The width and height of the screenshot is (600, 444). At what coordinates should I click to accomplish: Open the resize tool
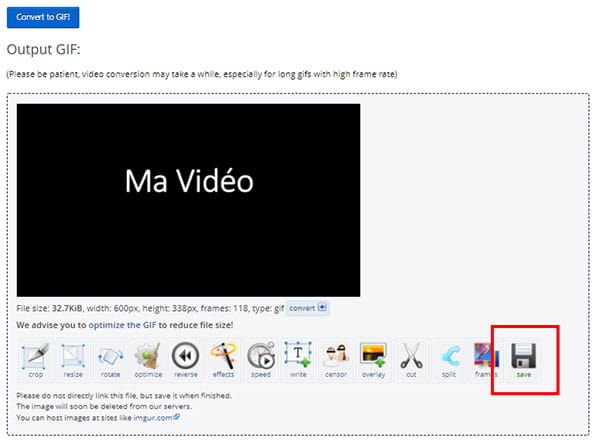(x=71, y=360)
